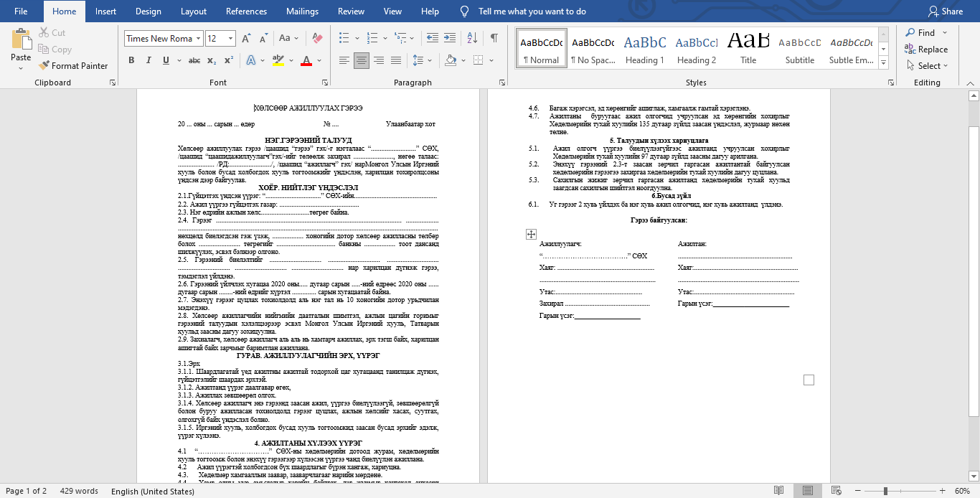980x498 pixels.
Task: Toggle Bold formatting
Action: click(131, 60)
